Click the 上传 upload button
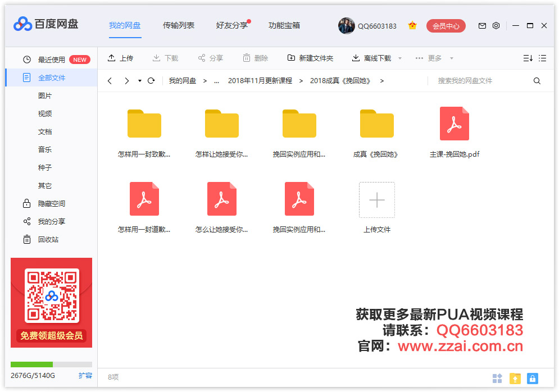 pyautogui.click(x=120, y=58)
